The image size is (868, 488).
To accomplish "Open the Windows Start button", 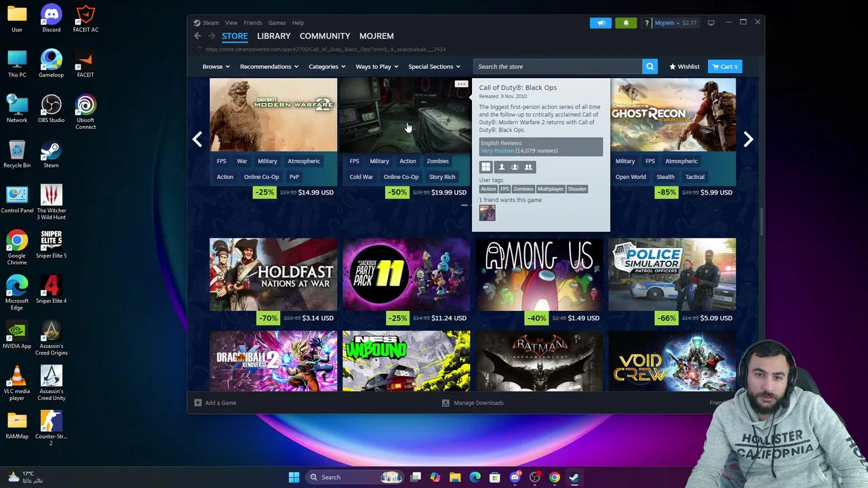I will point(294,477).
